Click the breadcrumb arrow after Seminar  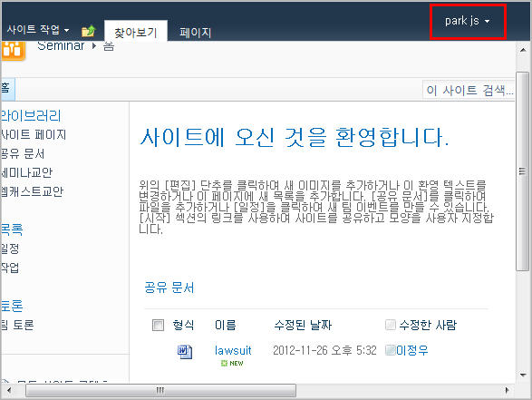pos(94,45)
